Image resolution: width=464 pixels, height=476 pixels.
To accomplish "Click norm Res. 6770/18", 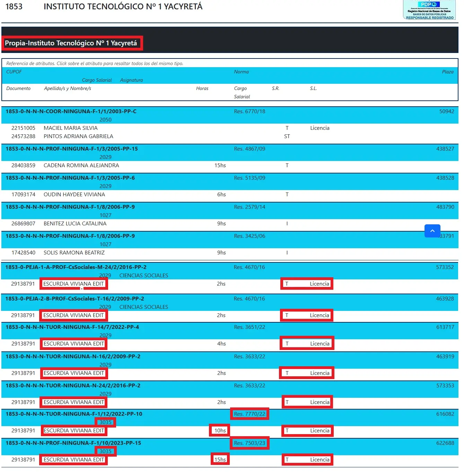I will pos(249,111).
